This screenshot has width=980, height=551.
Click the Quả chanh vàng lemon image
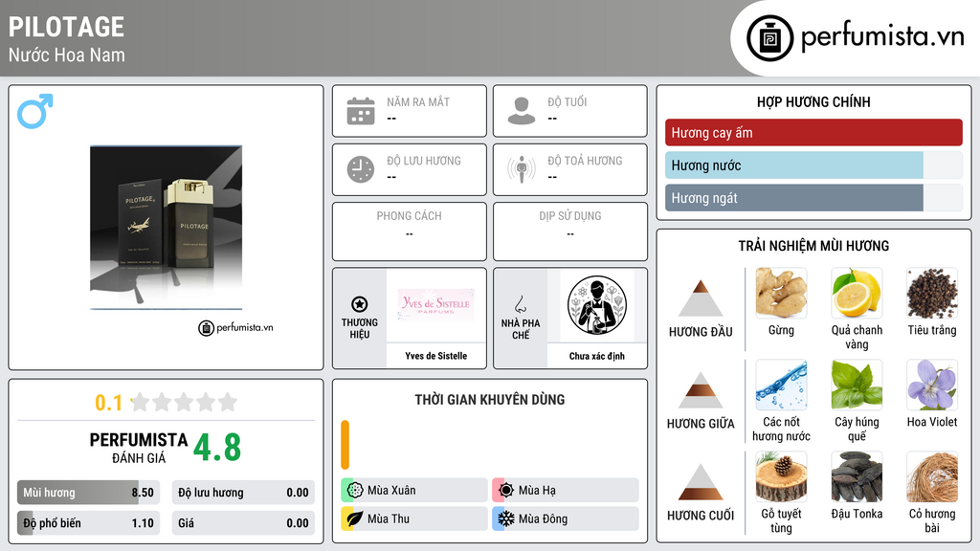(857, 293)
